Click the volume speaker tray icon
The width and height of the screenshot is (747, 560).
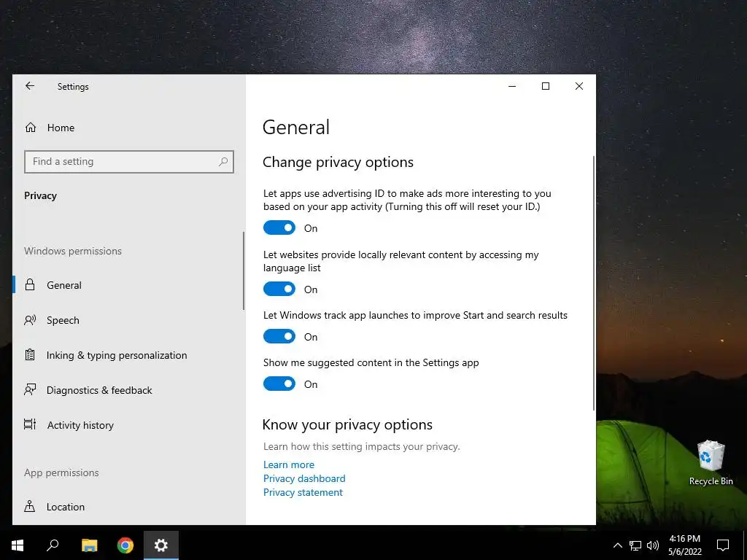[x=653, y=545]
